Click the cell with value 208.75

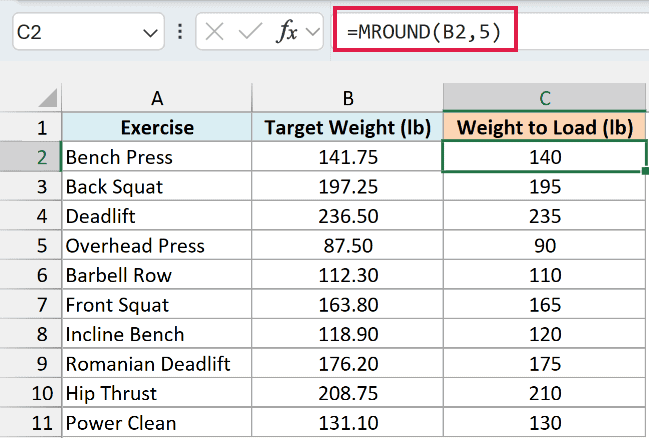pos(348,393)
